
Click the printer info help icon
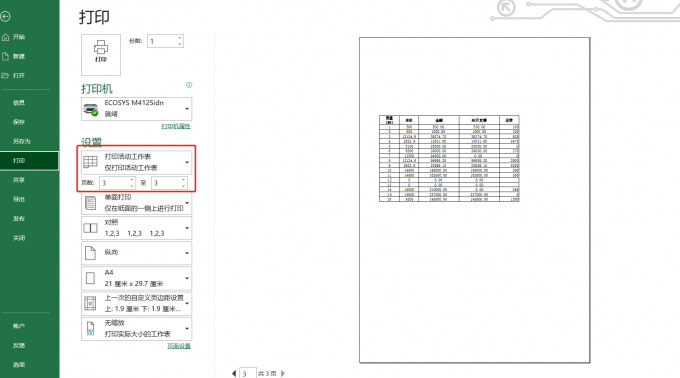coord(189,85)
